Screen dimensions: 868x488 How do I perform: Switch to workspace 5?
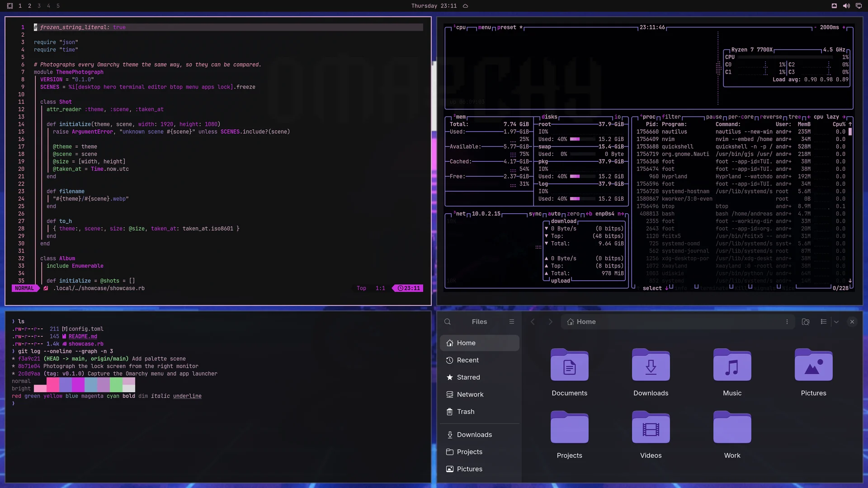[58, 6]
